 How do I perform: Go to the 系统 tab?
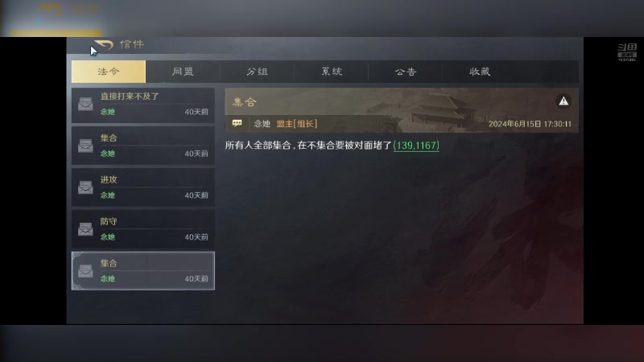tap(332, 72)
